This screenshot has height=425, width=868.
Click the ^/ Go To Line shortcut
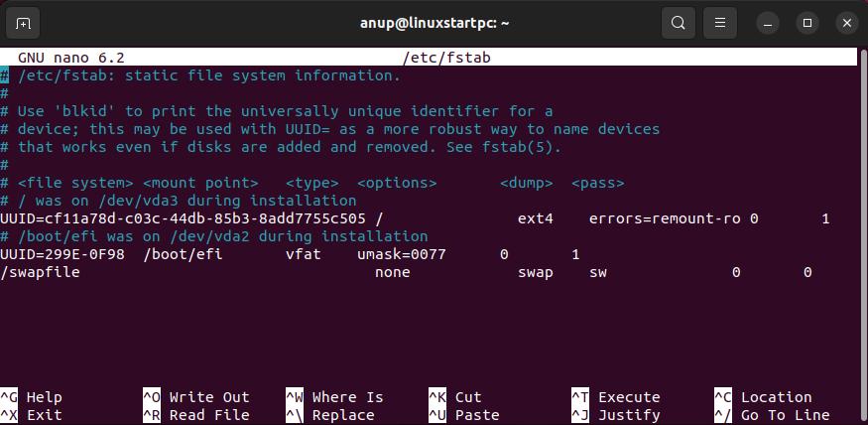click(772, 415)
